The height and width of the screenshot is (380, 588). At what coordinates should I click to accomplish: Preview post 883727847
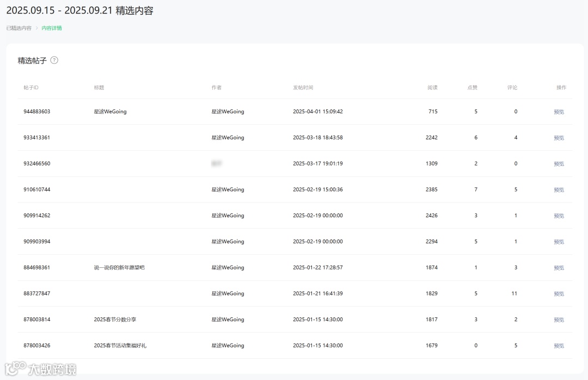tap(559, 294)
